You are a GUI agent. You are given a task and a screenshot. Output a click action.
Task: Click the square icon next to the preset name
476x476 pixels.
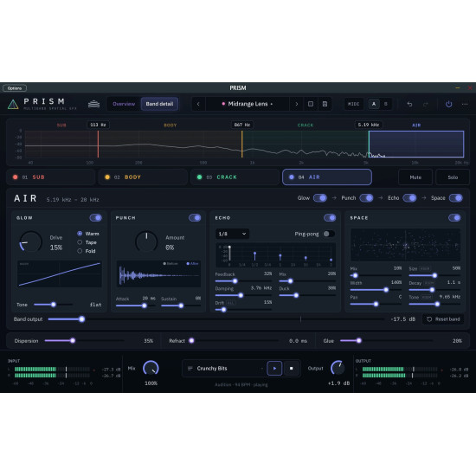(311, 104)
